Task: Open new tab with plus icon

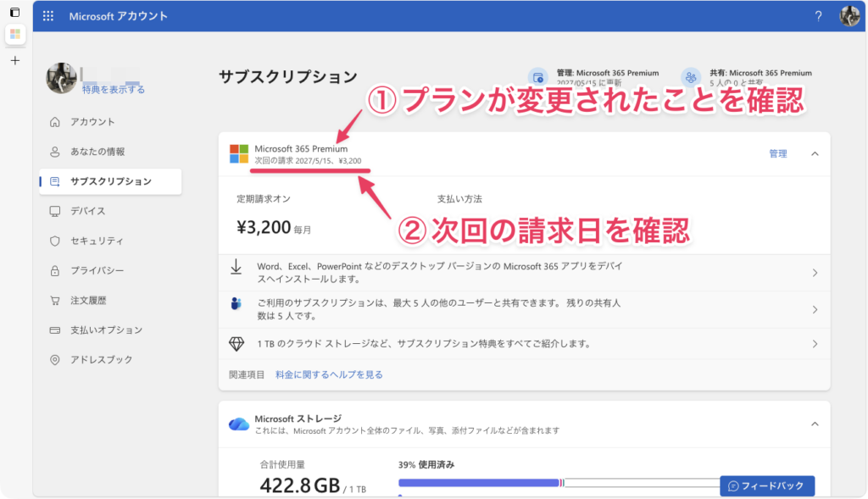Action: (x=14, y=61)
